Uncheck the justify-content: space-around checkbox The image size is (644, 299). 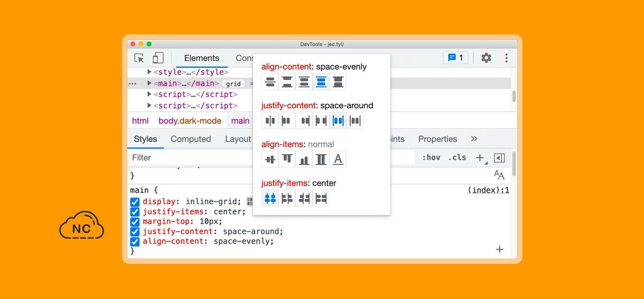[135, 231]
